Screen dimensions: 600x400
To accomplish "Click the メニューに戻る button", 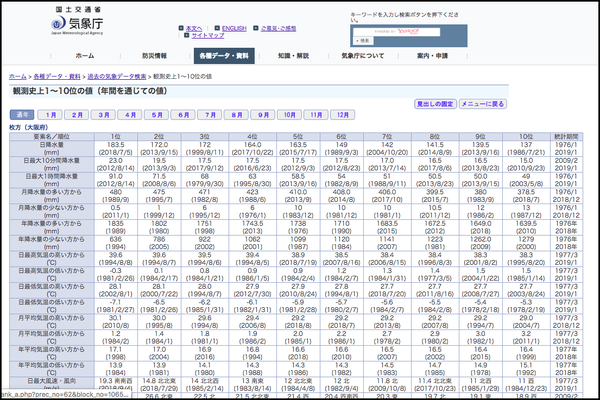I will tap(482, 104).
